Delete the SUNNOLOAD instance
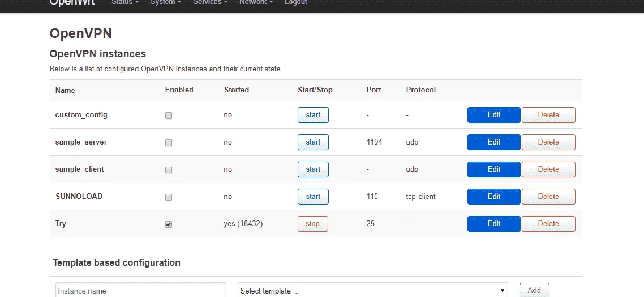644x297 pixels. [x=548, y=197]
